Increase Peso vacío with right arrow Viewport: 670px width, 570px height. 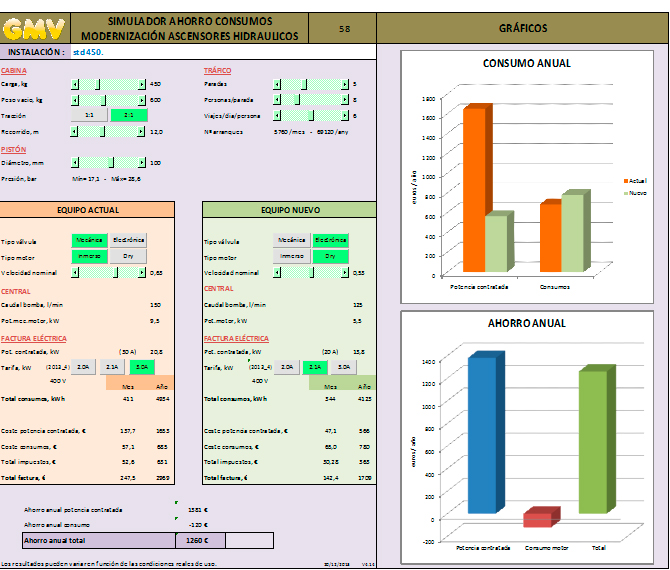pyautogui.click(x=141, y=100)
